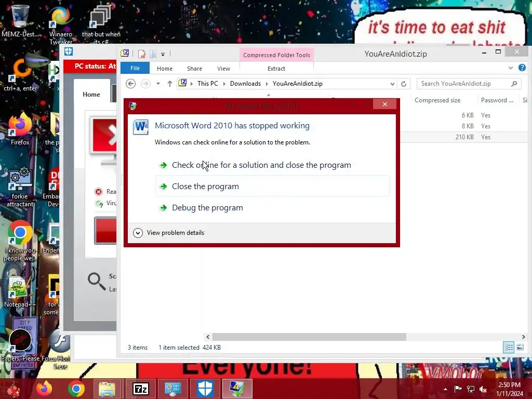Click the Chrome taskbar icon

[76, 389]
